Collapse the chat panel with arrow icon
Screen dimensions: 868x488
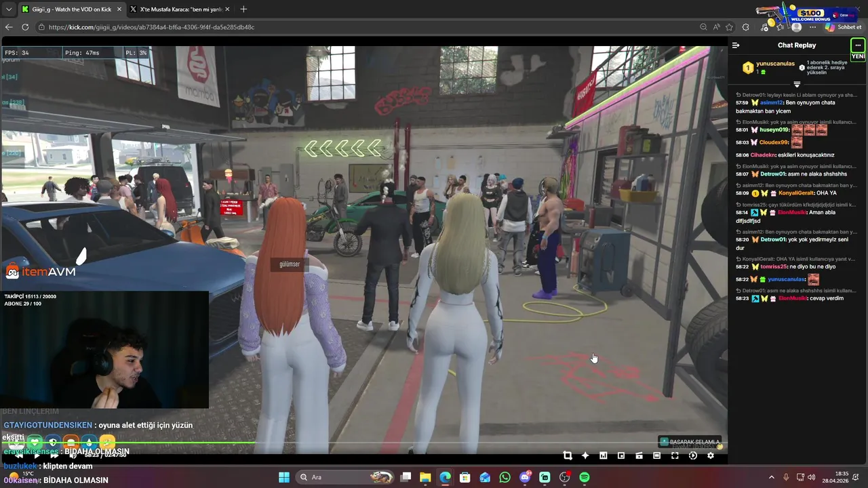coord(736,45)
